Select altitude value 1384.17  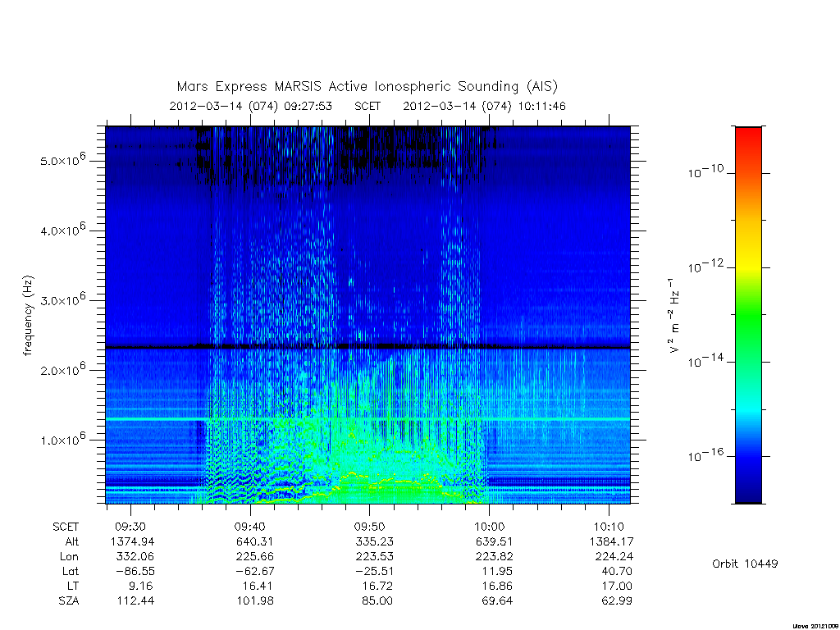point(611,541)
